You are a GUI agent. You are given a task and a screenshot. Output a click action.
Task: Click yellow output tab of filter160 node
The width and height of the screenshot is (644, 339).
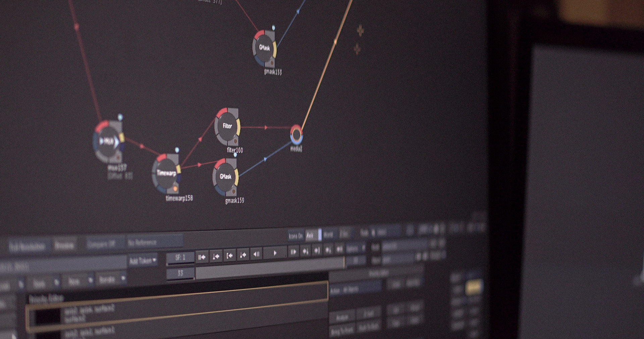pos(238,127)
